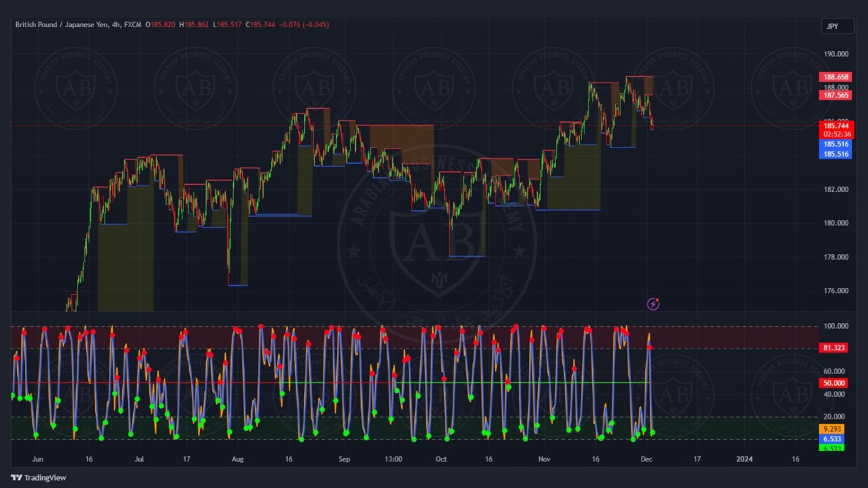The image size is (868, 488).
Task: Click the TradingView logo in bottom corner
Action: [x=39, y=478]
